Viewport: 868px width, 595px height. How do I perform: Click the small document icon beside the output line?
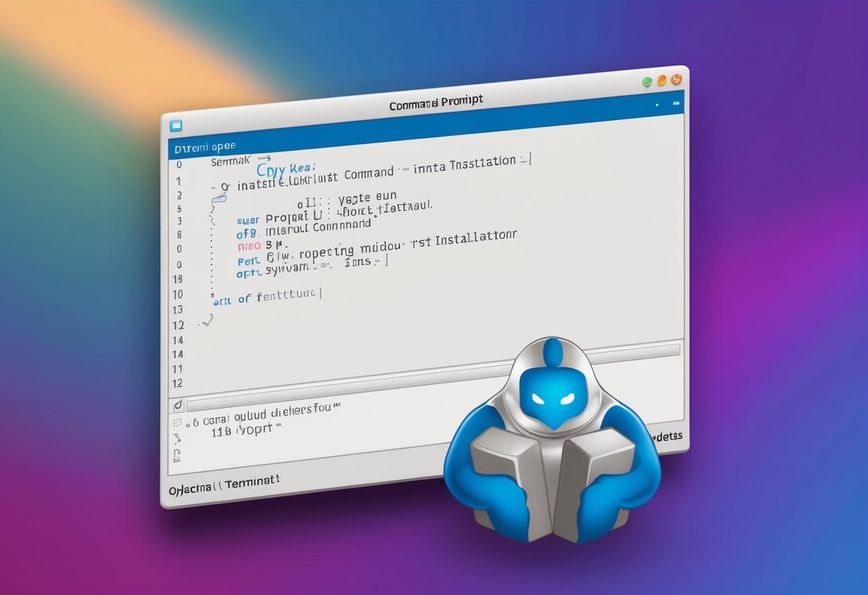click(177, 421)
